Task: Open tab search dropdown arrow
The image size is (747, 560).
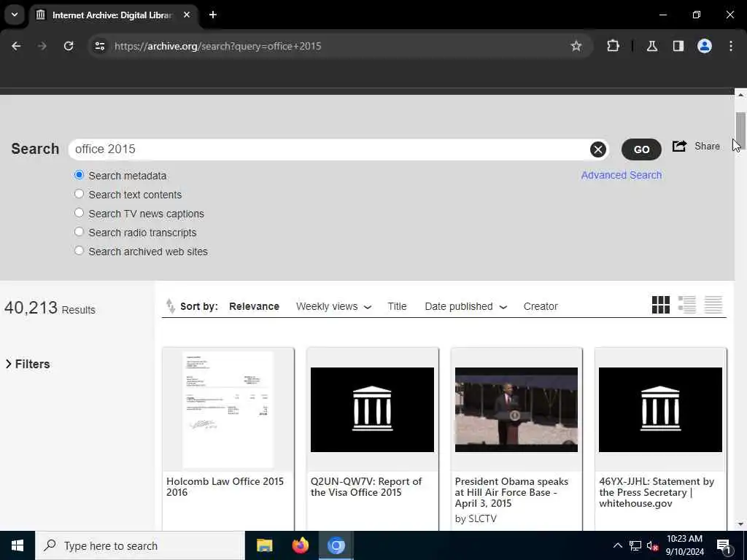Action: click(x=15, y=15)
